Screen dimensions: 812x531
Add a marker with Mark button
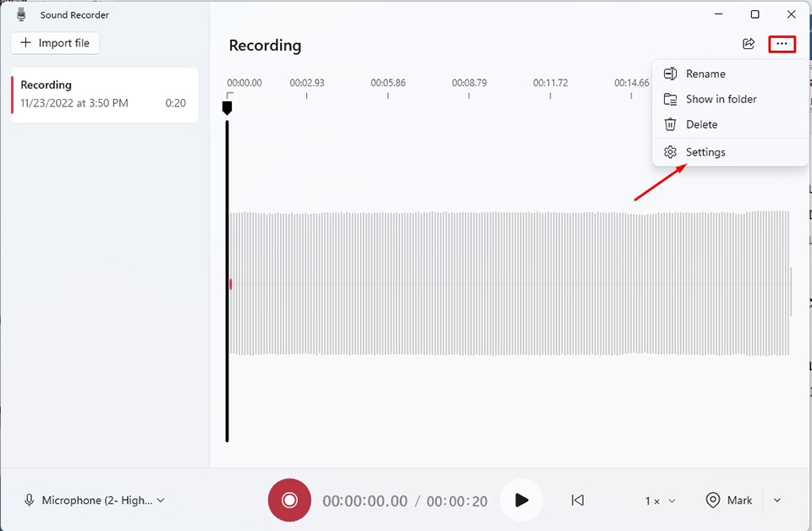click(729, 501)
